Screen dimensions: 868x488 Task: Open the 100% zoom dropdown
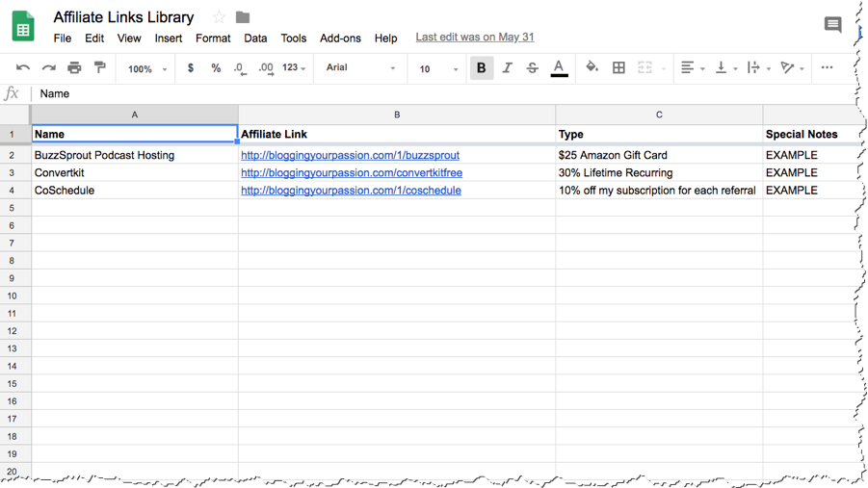pyautogui.click(x=147, y=69)
